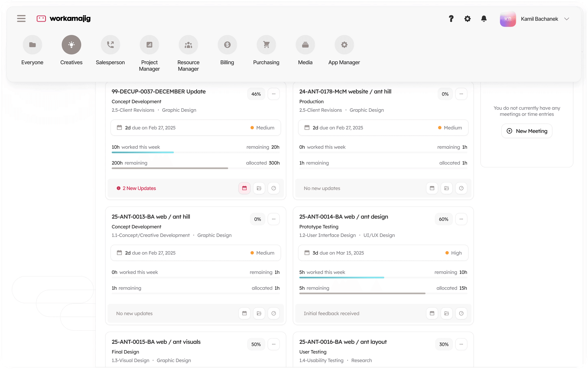Open more options on ant layout card
The height and width of the screenshot is (369, 588).
click(x=461, y=344)
